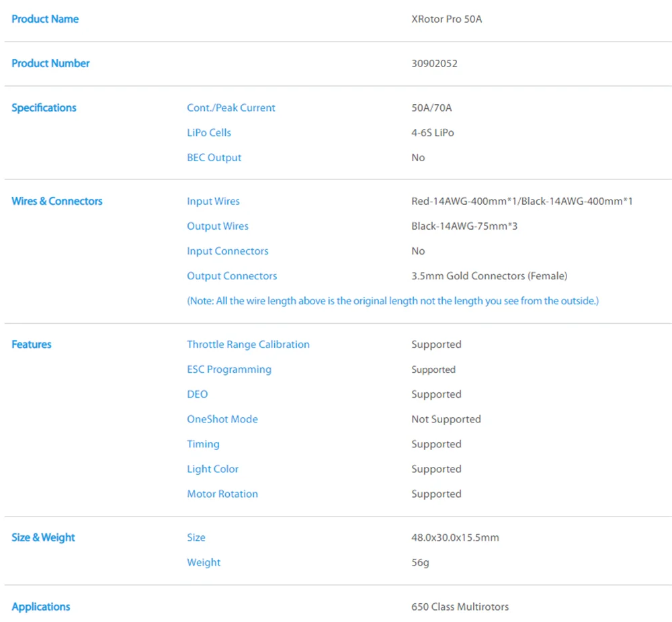The width and height of the screenshot is (672, 622).
Task: Select the Output Connectors label
Action: pyautogui.click(x=231, y=275)
